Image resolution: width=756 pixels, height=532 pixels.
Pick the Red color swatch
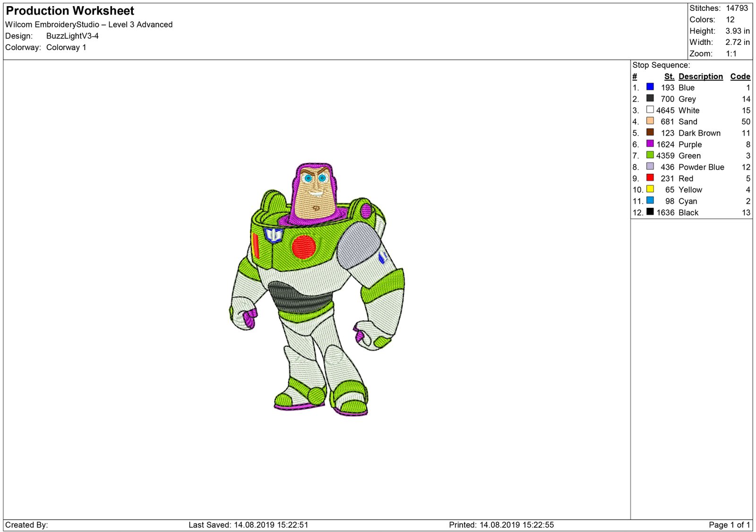(650, 178)
